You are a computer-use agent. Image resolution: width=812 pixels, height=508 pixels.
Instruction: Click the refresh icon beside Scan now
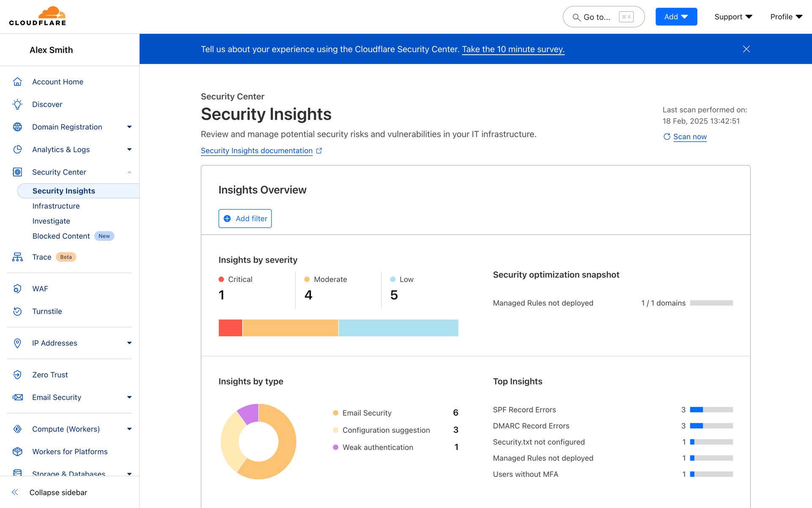click(x=667, y=136)
